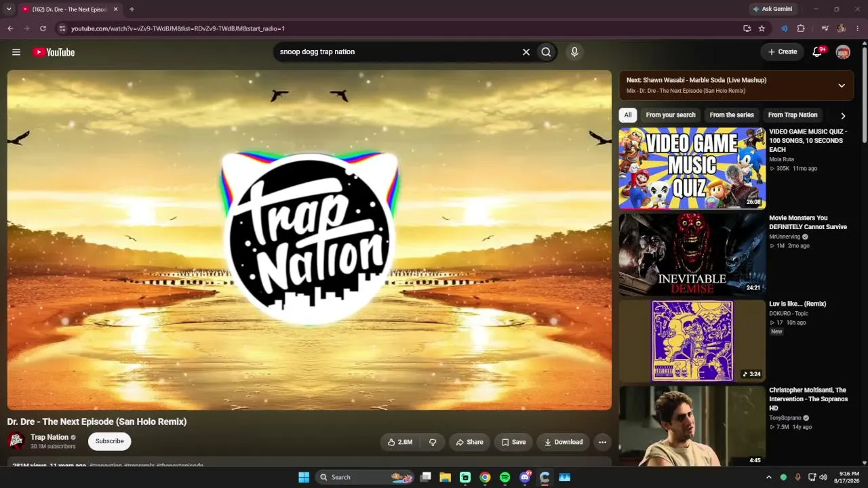The image size is (868, 488).
Task: Click the #trapnation hashtag
Action: tap(106, 466)
